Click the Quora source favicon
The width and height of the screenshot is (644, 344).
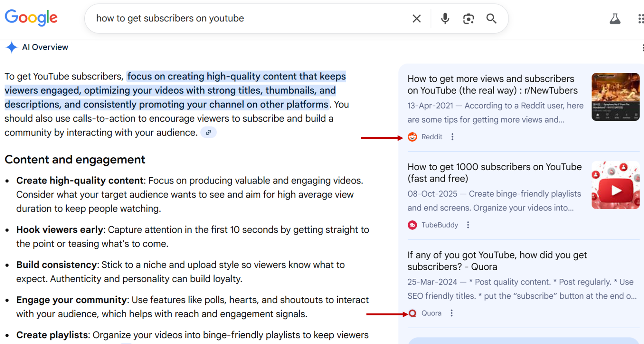[x=412, y=313]
